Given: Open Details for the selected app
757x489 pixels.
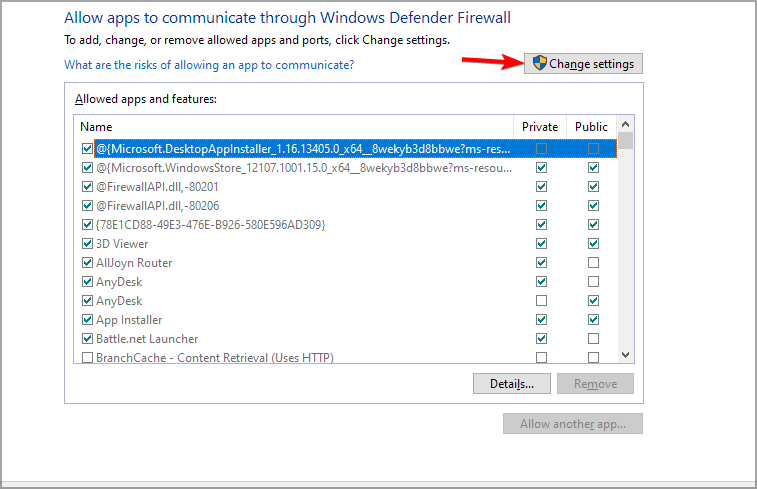Looking at the screenshot, I should point(511,383).
